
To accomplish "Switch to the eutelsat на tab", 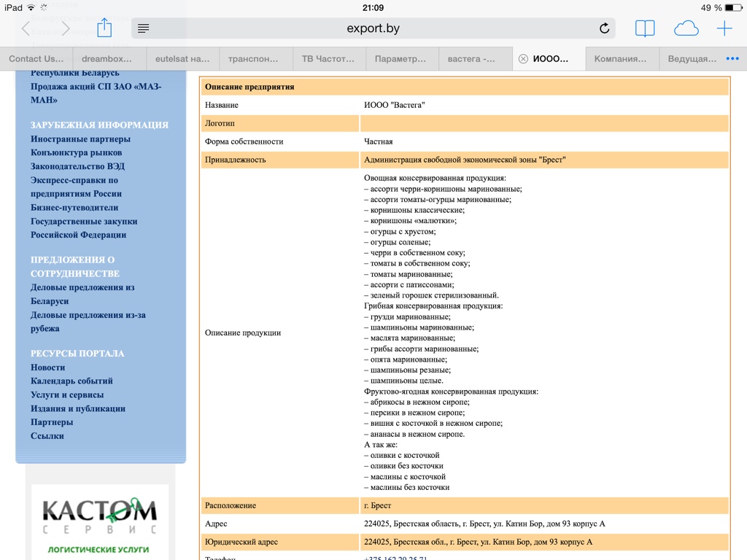I will coord(183,59).
